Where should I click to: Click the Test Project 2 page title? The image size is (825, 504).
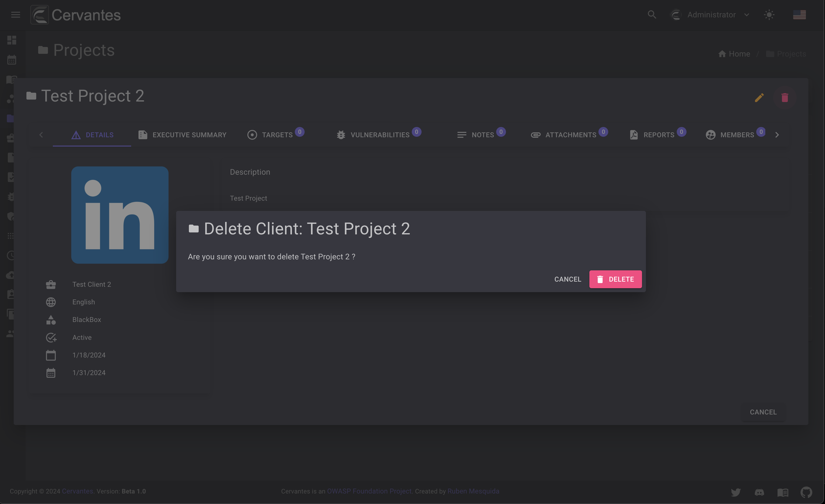tap(93, 96)
